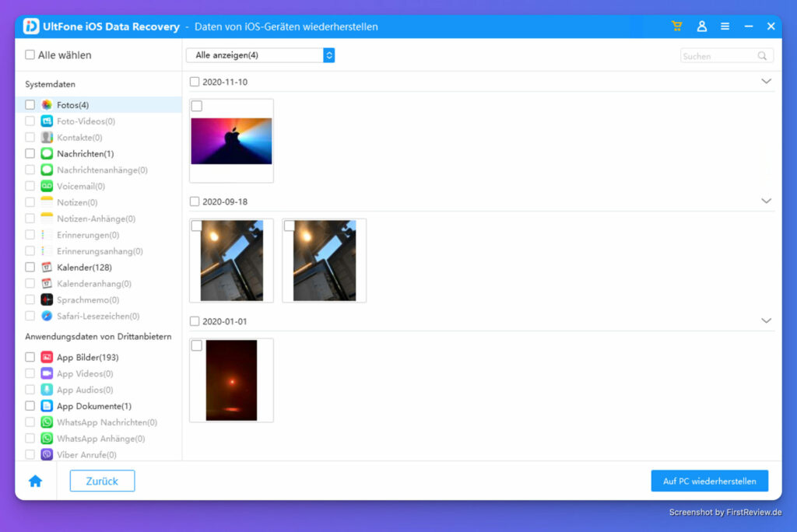This screenshot has height=532, width=797.
Task: Click the Viber Anrufe icon
Action: click(47, 455)
